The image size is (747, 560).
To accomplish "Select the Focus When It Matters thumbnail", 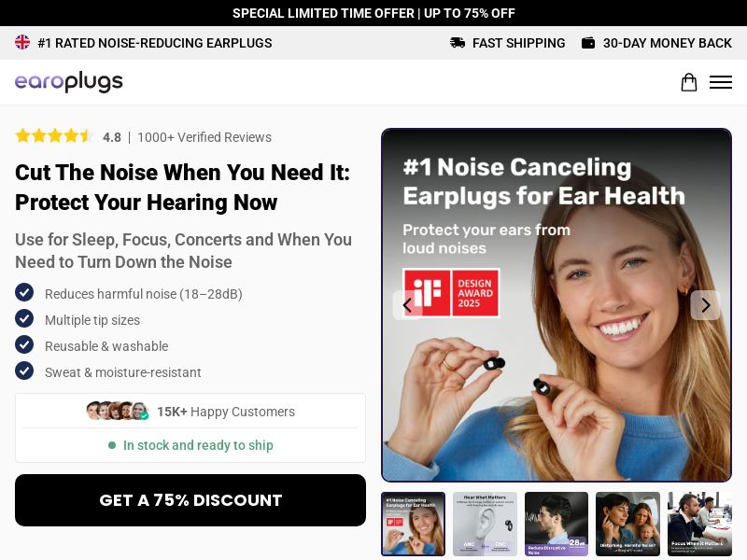I will 699,524.
